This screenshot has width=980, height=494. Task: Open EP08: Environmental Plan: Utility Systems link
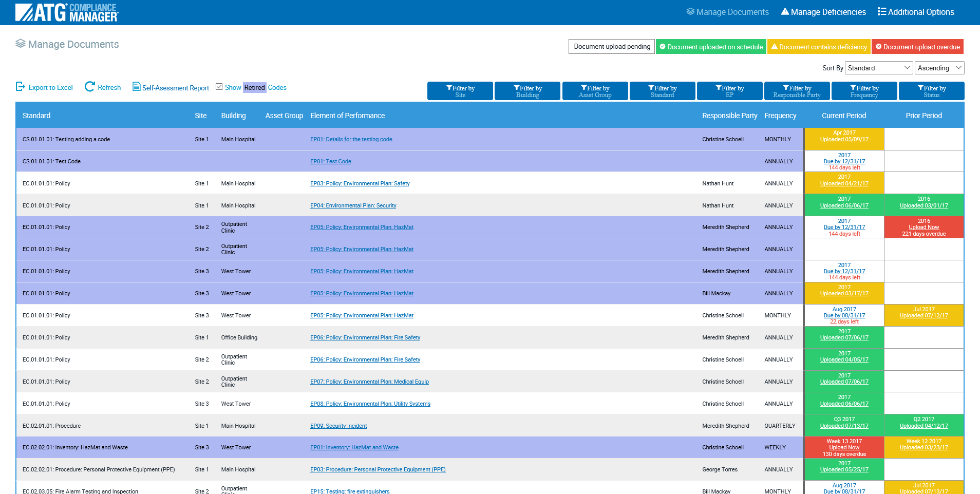(370, 404)
